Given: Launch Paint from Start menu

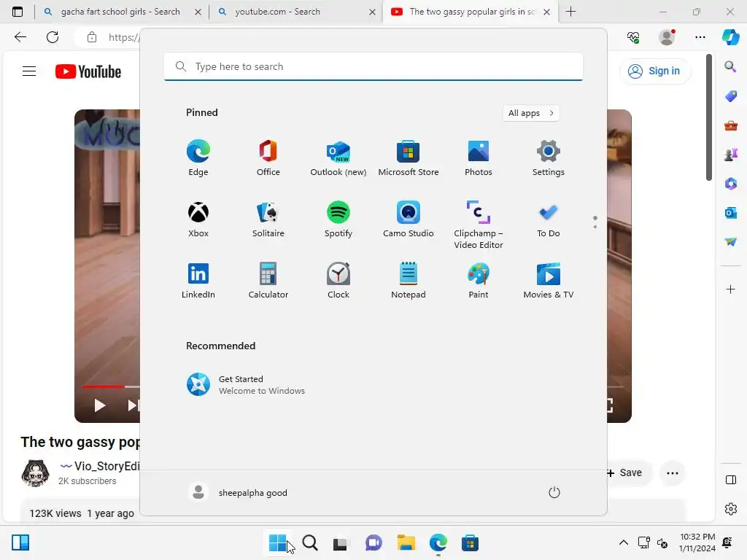Looking at the screenshot, I should tap(479, 281).
